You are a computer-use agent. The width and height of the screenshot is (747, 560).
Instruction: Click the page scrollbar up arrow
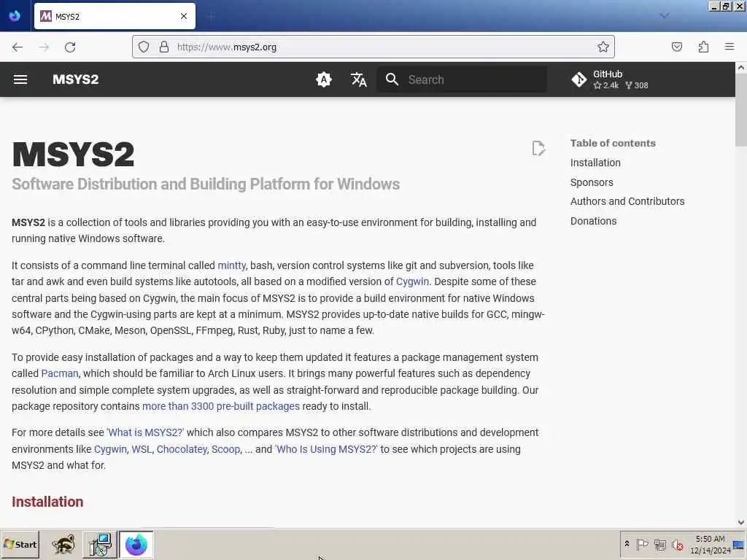pyautogui.click(x=741, y=67)
